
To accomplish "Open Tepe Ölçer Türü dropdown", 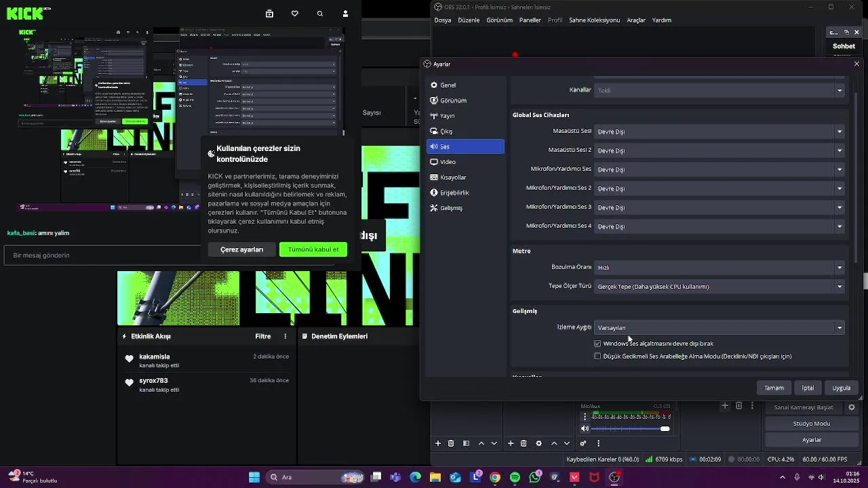I will click(x=719, y=287).
